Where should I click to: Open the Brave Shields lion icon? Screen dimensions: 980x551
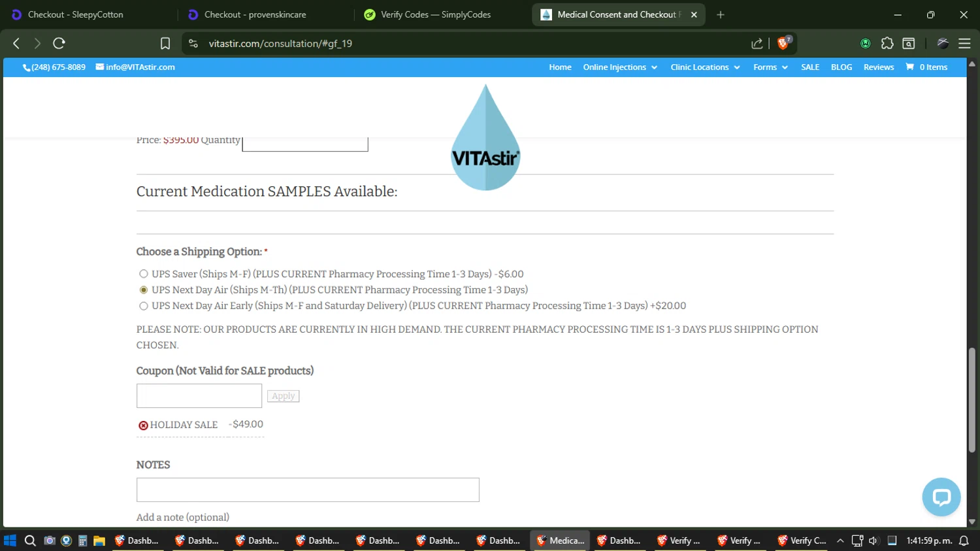click(x=783, y=43)
